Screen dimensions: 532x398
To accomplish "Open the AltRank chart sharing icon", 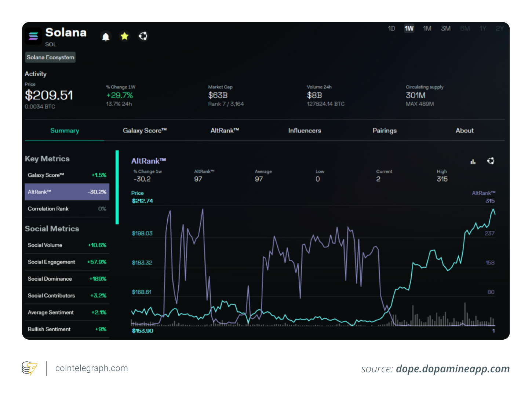I will (x=491, y=161).
